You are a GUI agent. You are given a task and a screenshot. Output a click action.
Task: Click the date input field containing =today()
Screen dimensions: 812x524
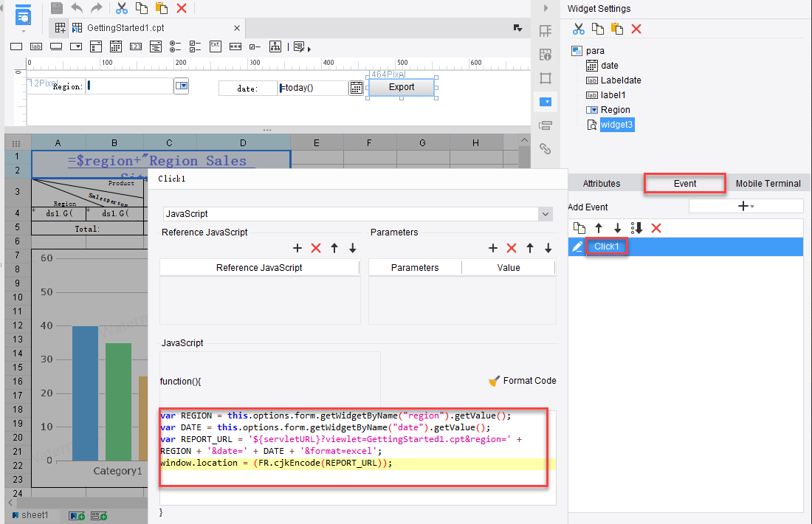[313, 88]
